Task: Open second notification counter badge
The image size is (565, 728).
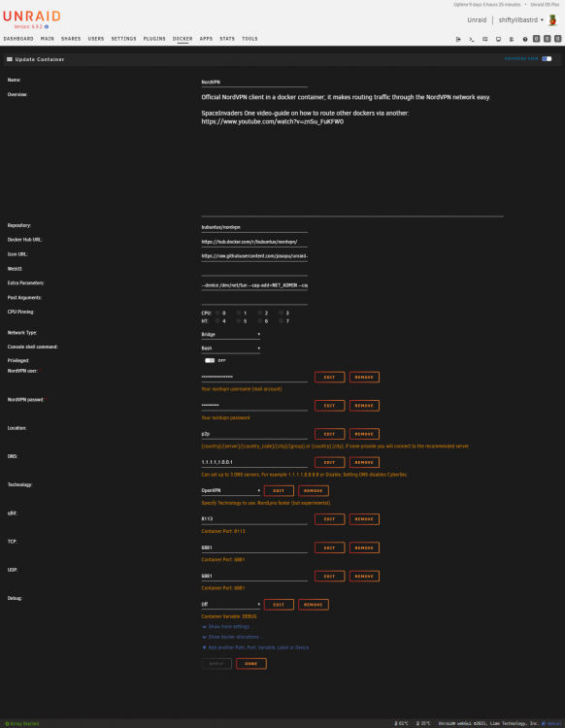Action: pos(548,39)
